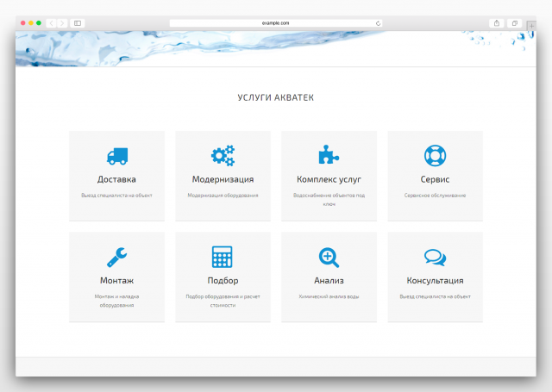
Task: Click 'Сервисное обслуживание' description text
Action: pos(435,196)
